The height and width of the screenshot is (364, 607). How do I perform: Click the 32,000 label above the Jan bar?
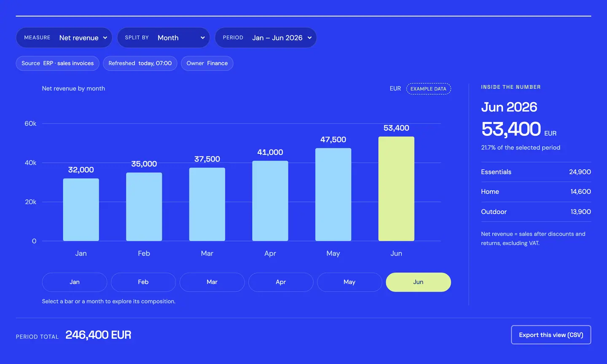[81, 170]
